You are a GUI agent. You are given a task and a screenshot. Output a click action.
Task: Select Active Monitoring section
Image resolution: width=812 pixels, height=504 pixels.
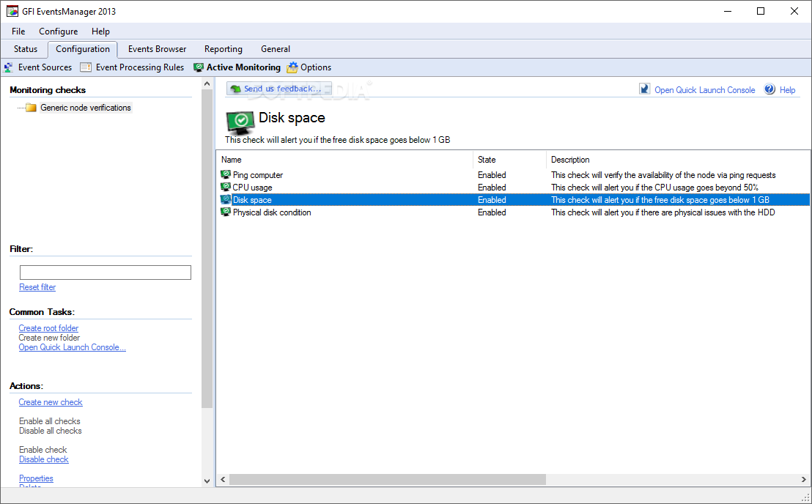[x=243, y=67]
